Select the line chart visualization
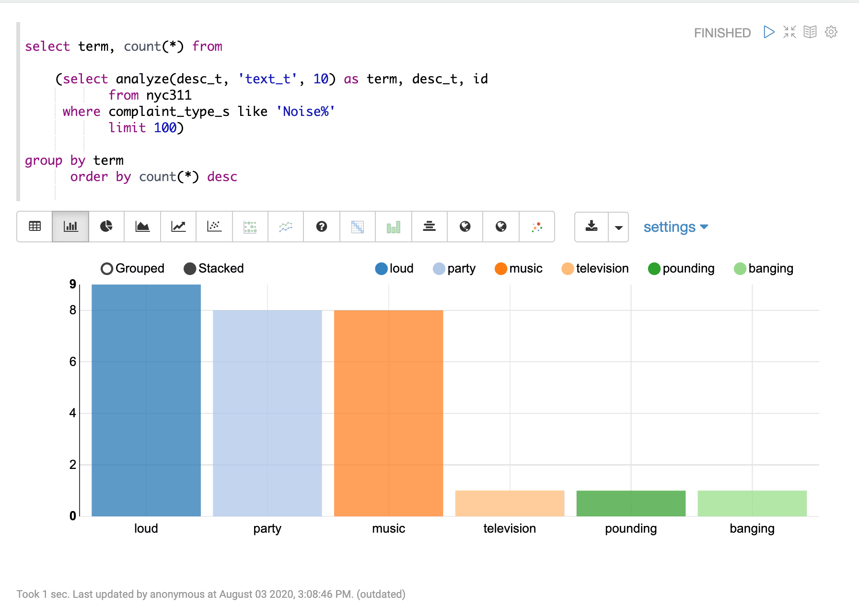 (178, 227)
